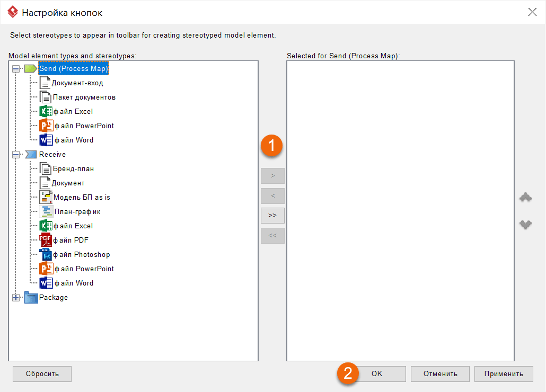Screen dimensions: 546x392
Task: Click the Word file icon under Receive
Action: [x=46, y=283]
